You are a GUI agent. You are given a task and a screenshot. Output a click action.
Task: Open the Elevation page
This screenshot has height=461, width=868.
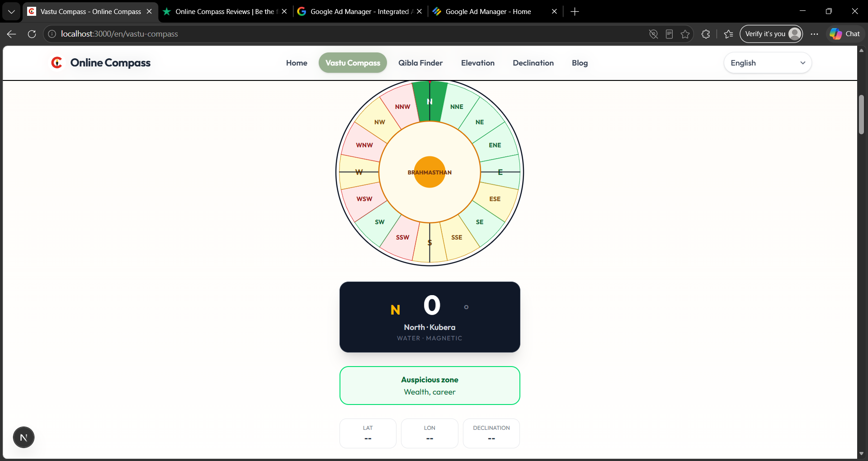pos(478,63)
